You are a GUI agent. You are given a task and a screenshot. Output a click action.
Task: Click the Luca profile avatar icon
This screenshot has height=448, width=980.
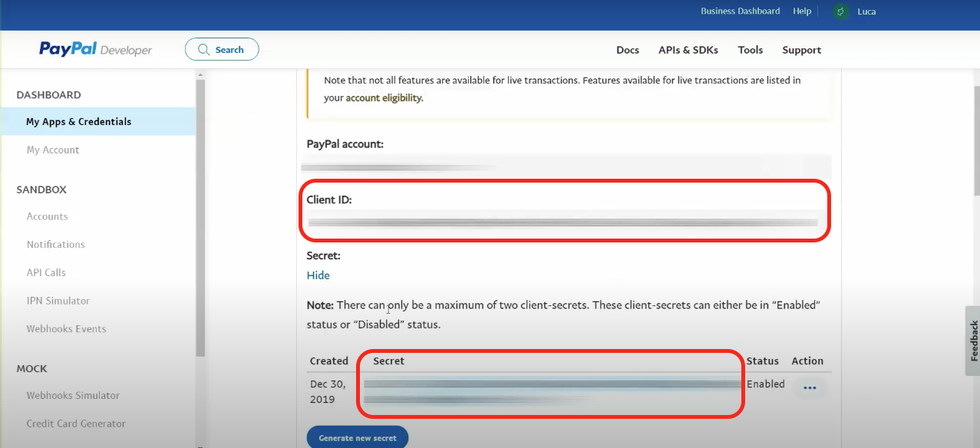(841, 12)
